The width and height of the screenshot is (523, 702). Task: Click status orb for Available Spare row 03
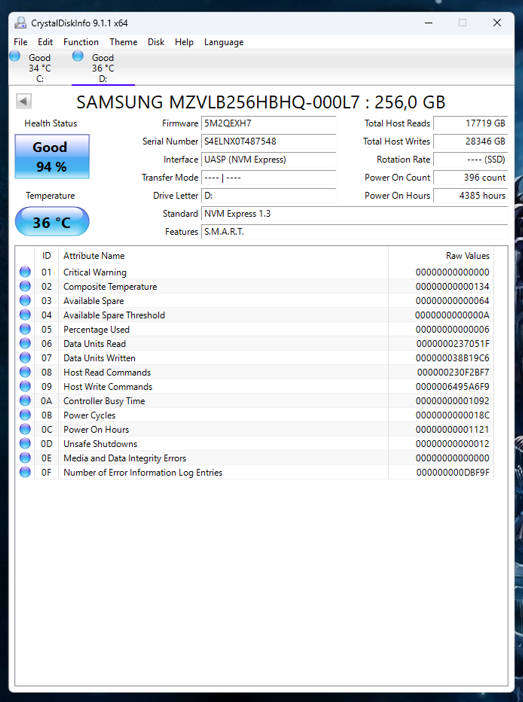point(25,300)
